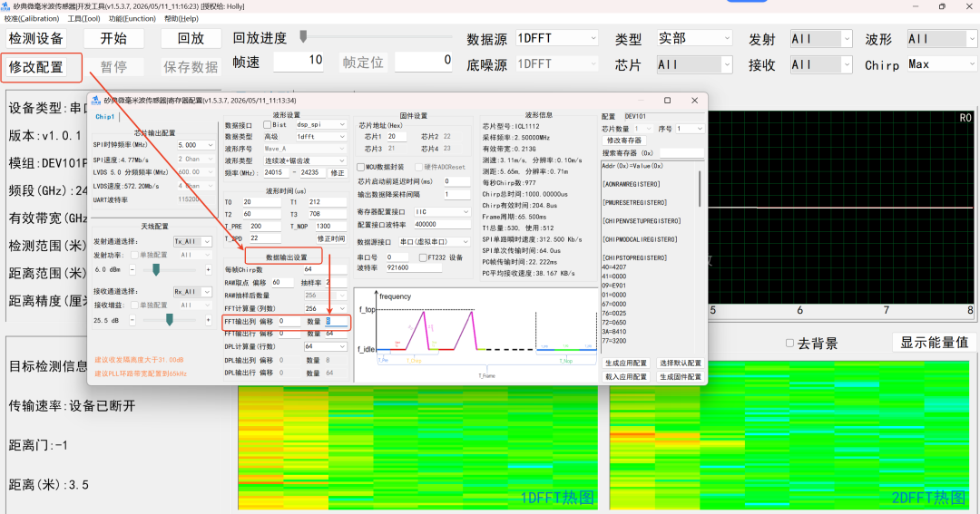Open the 校准(Calibration) menu
Image resolution: width=980 pixels, height=514 pixels.
pos(32,19)
